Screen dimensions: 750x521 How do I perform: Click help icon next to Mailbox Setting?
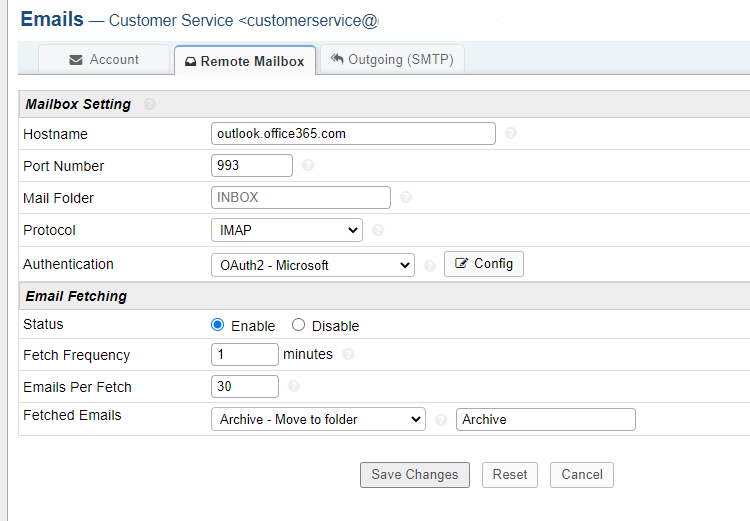[x=150, y=104]
